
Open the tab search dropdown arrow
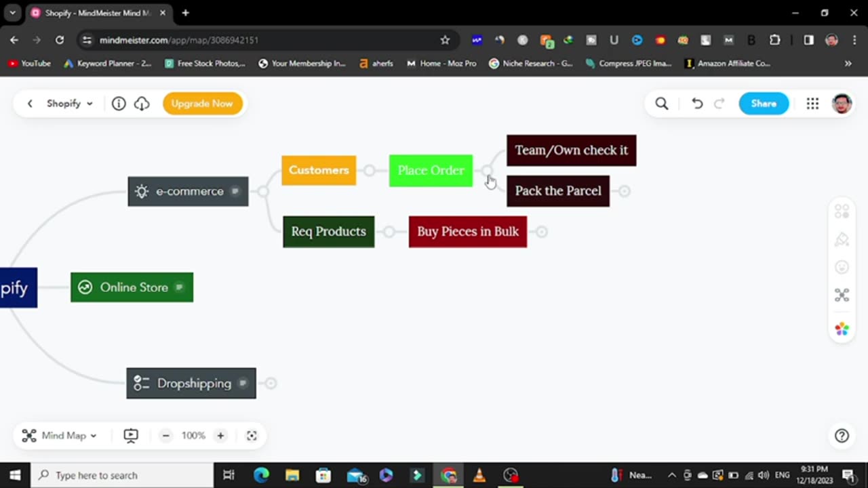tap(13, 13)
